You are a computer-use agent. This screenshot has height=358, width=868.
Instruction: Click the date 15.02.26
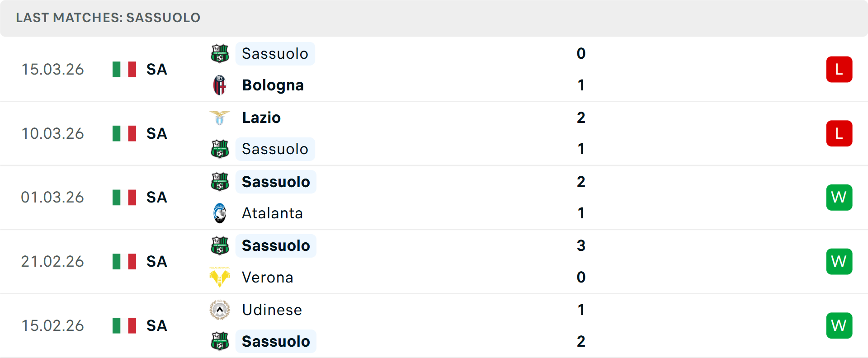(52, 325)
